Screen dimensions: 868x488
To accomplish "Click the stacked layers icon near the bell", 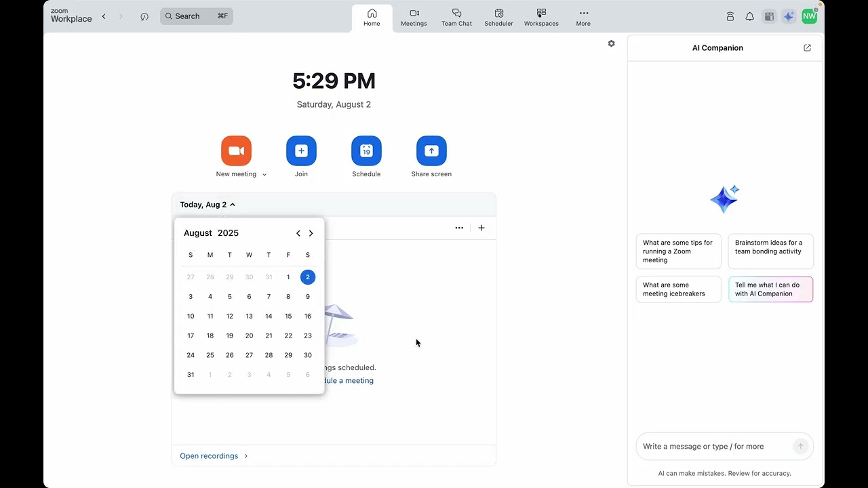I will click(730, 16).
